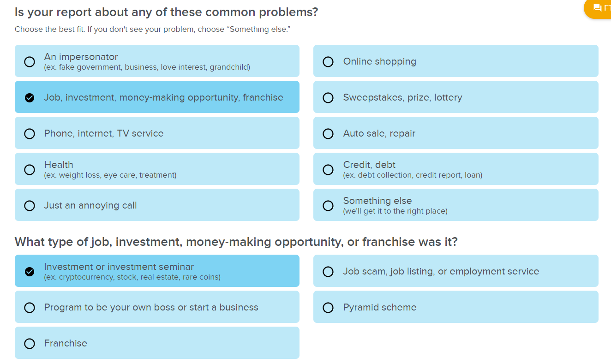This screenshot has height=364, width=611.
Task: Pick Sweepstakes, prize, lottery
Action: [x=456, y=97]
